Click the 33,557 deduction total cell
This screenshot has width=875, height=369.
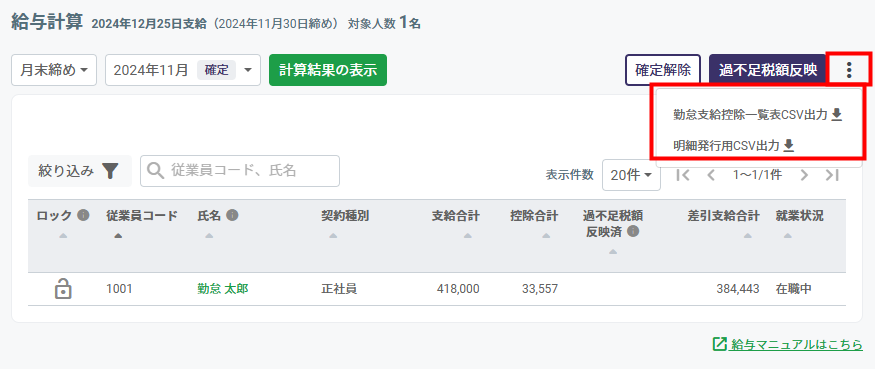[x=540, y=289]
